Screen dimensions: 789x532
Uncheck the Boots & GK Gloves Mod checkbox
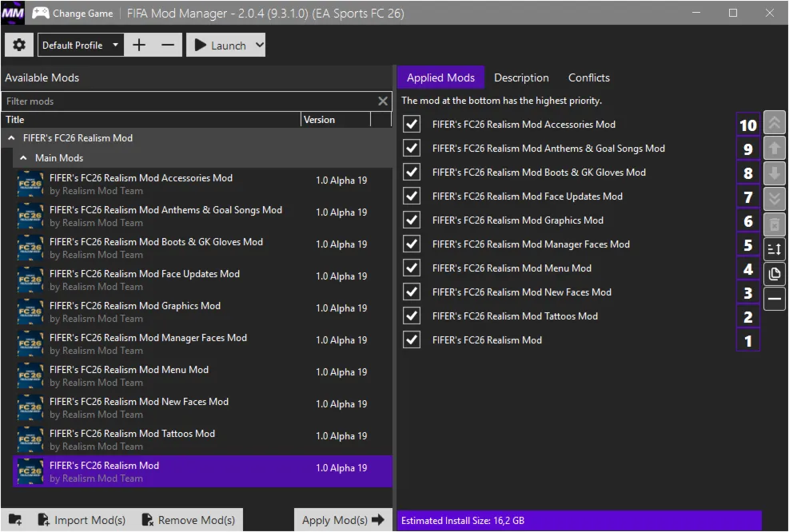(x=412, y=172)
